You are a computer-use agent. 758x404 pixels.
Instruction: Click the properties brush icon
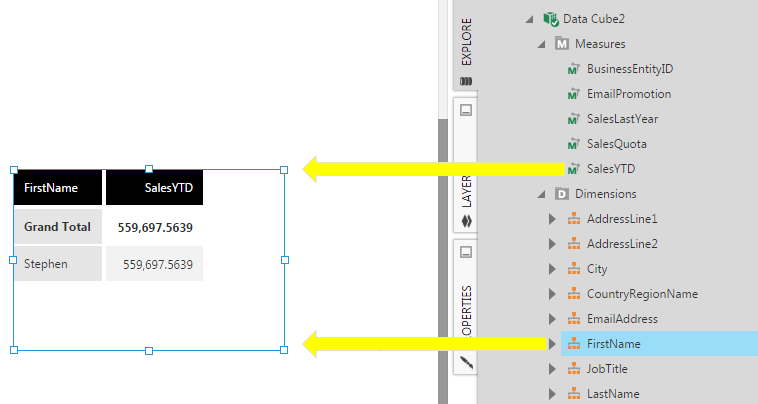point(466,362)
